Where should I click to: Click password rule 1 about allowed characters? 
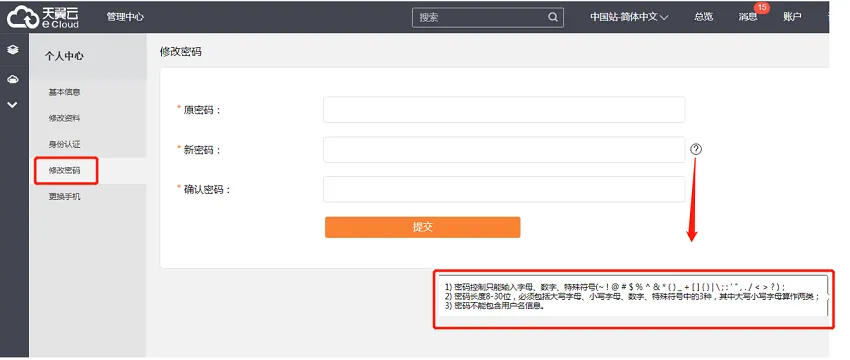(x=615, y=286)
